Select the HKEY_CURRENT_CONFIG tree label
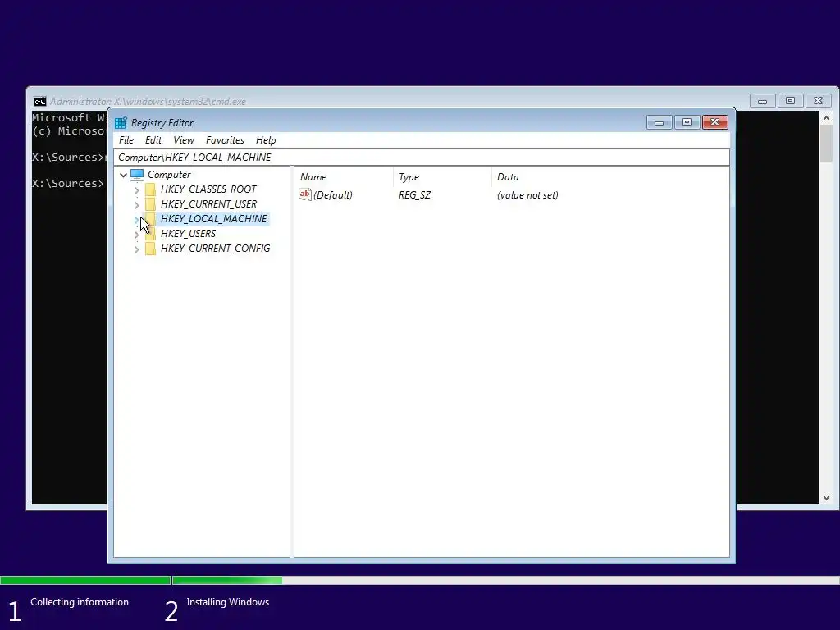This screenshot has width=840, height=630. [x=215, y=249]
